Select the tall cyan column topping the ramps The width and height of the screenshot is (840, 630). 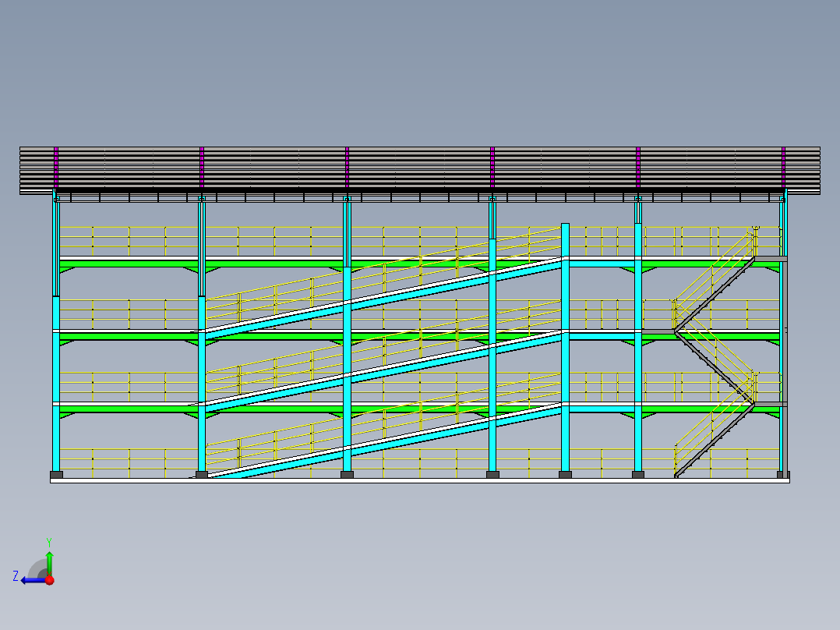pos(565,348)
